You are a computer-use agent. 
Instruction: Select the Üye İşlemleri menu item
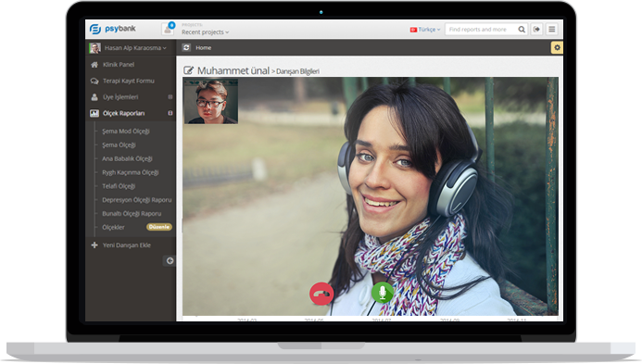click(120, 97)
